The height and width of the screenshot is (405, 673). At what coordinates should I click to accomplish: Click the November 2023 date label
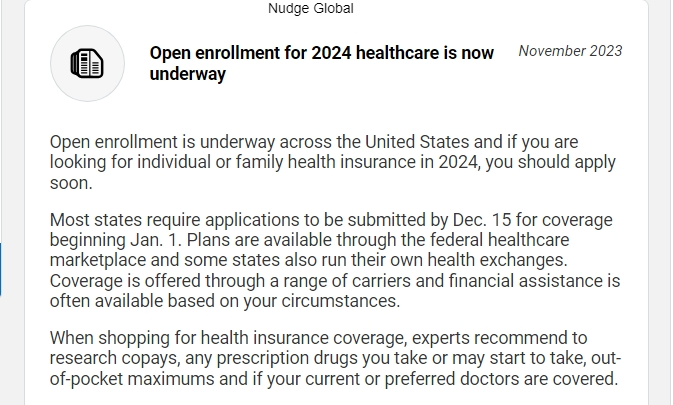(x=570, y=51)
